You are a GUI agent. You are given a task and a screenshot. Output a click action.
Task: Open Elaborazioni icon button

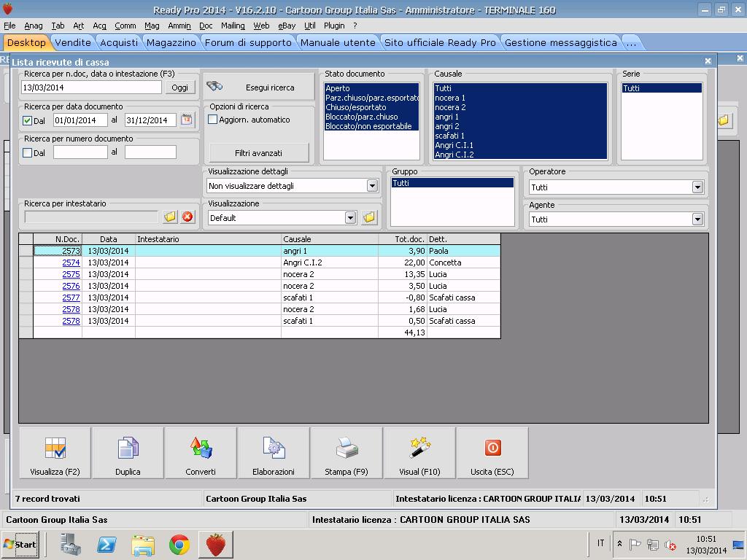pyautogui.click(x=274, y=453)
